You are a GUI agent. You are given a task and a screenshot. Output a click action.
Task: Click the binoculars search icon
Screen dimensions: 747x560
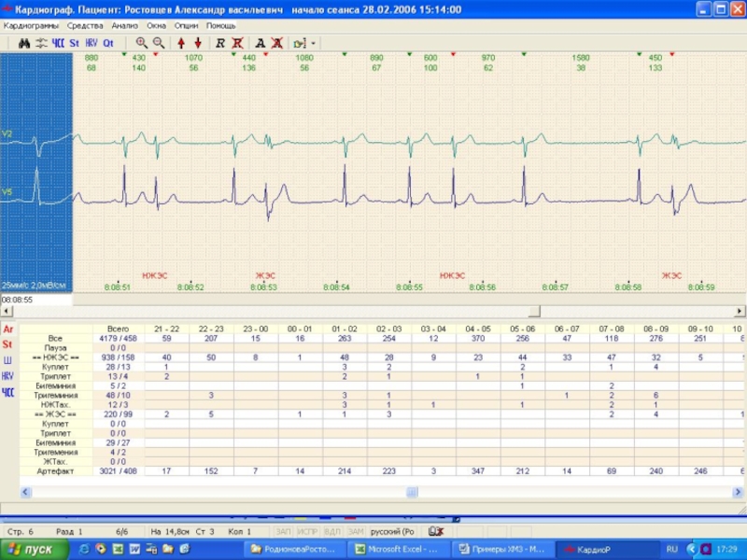(24, 43)
